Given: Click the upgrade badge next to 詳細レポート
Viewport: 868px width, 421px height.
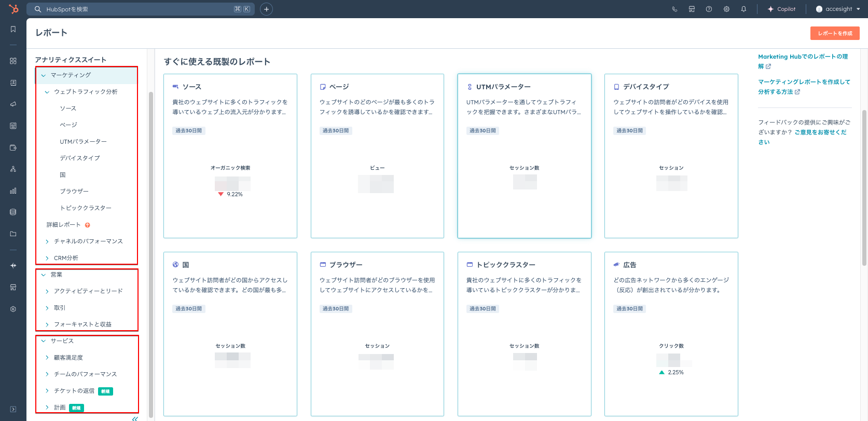Looking at the screenshot, I should click(x=87, y=225).
